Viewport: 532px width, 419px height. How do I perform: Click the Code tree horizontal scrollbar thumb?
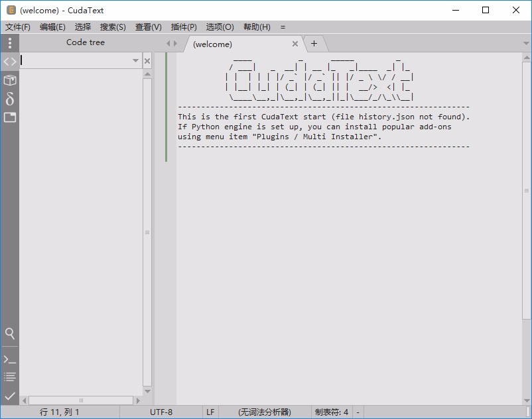point(81,400)
